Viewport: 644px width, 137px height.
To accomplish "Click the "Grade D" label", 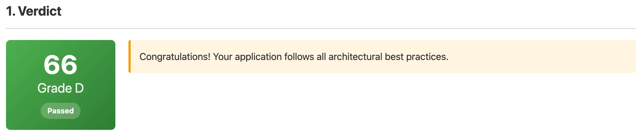I will click(61, 88).
